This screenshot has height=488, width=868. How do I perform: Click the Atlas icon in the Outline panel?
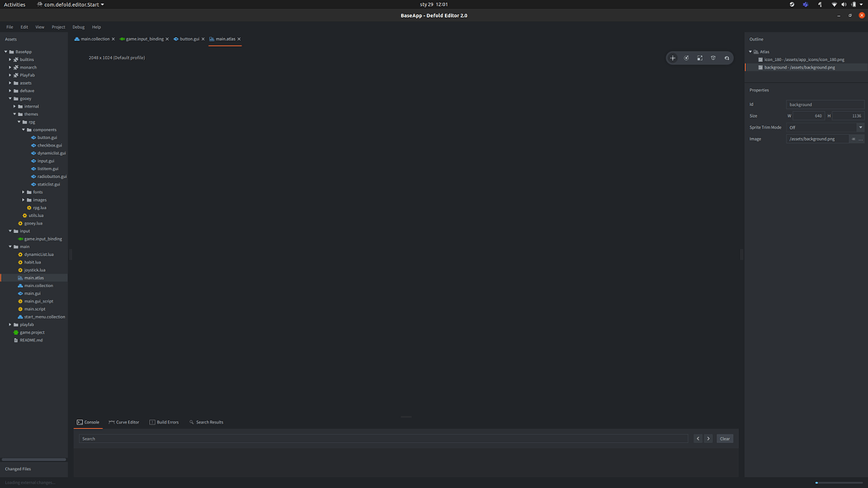(756, 51)
